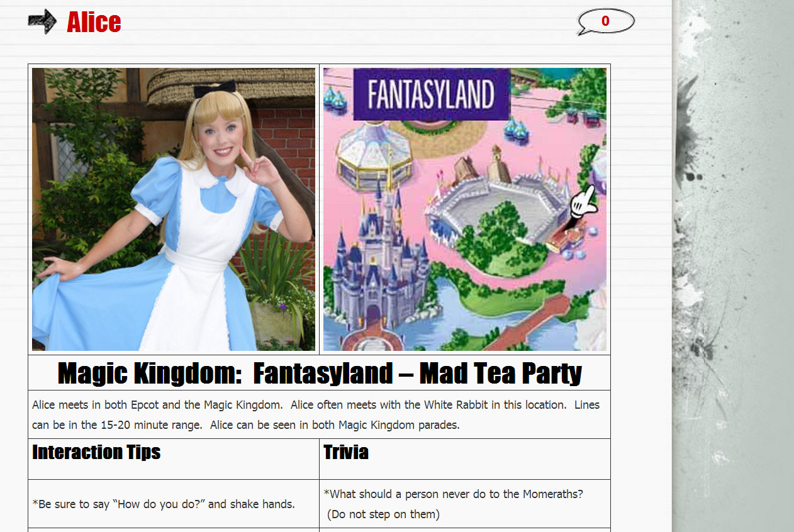The image size is (794, 532).
Task: Open the comment bubble showing 0 comments
Action: pyautogui.click(x=605, y=22)
